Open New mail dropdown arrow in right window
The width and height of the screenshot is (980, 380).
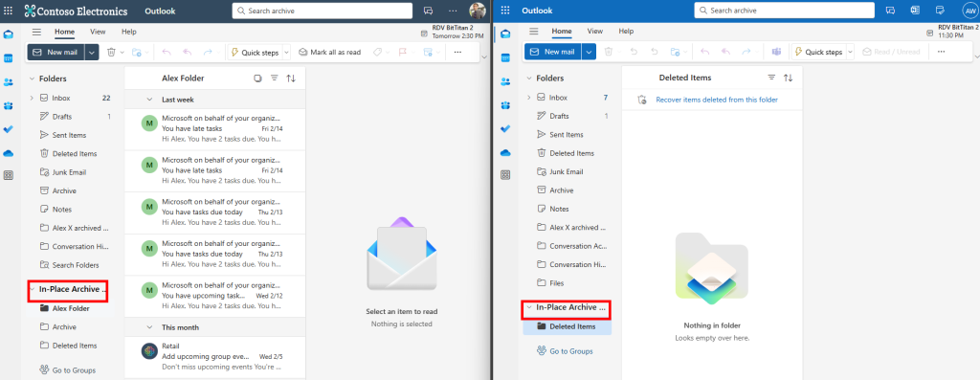pyautogui.click(x=589, y=52)
